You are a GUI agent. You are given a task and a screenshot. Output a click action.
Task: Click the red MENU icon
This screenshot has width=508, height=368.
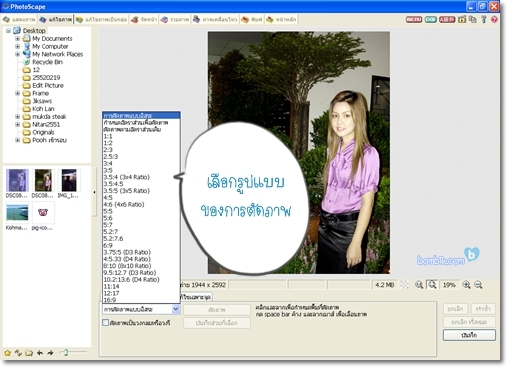(414, 20)
